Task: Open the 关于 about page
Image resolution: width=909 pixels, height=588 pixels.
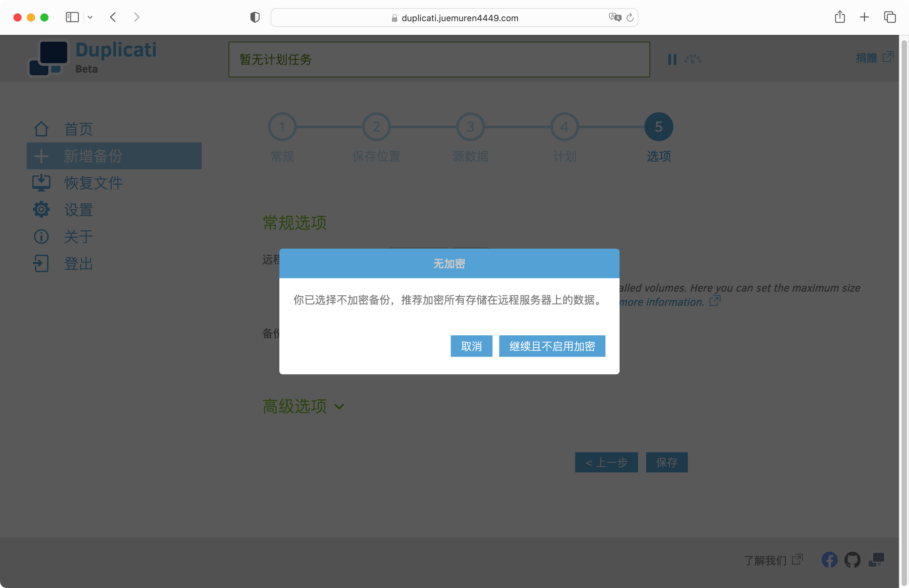Action: click(x=78, y=236)
